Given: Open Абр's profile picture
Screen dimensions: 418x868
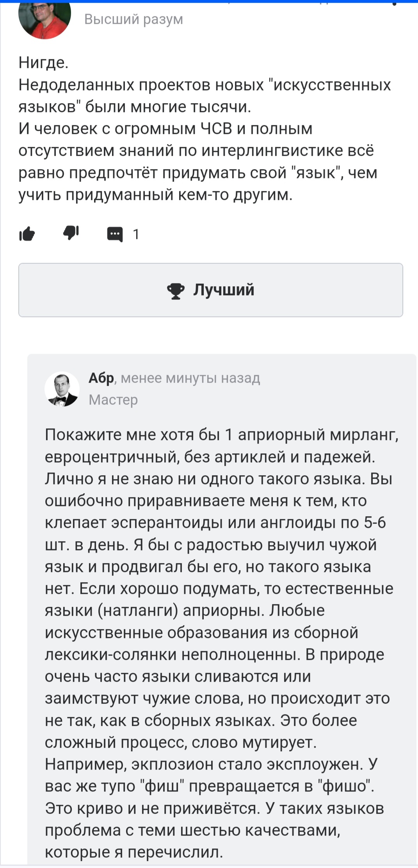Looking at the screenshot, I should point(62,389).
